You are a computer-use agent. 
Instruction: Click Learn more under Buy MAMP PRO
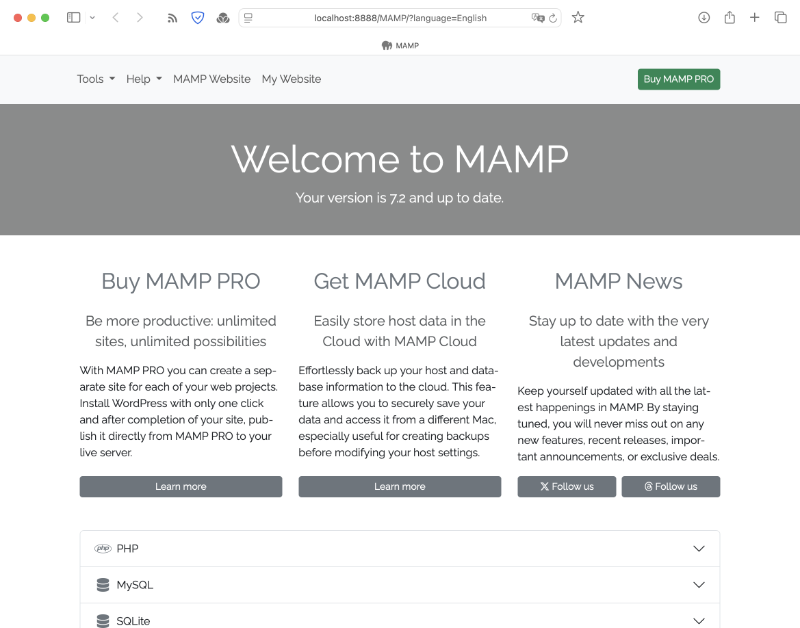pos(181,486)
